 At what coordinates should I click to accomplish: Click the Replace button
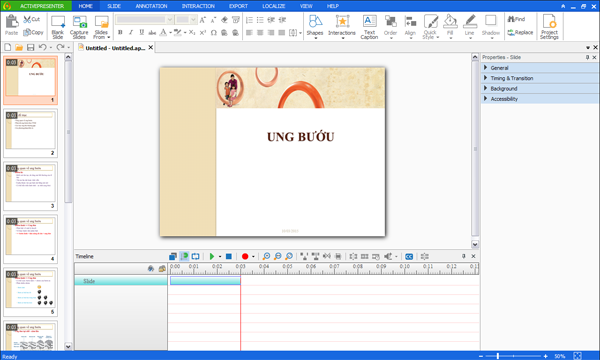tap(520, 33)
